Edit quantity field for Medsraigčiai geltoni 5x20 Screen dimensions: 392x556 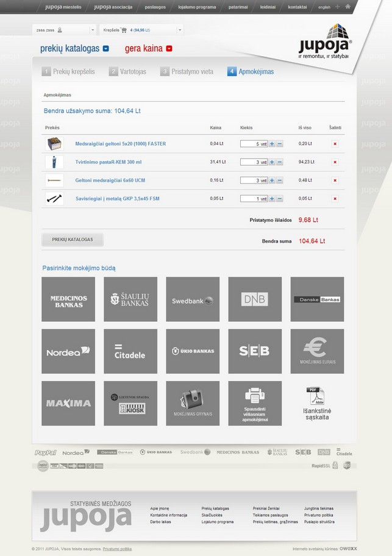tap(254, 144)
